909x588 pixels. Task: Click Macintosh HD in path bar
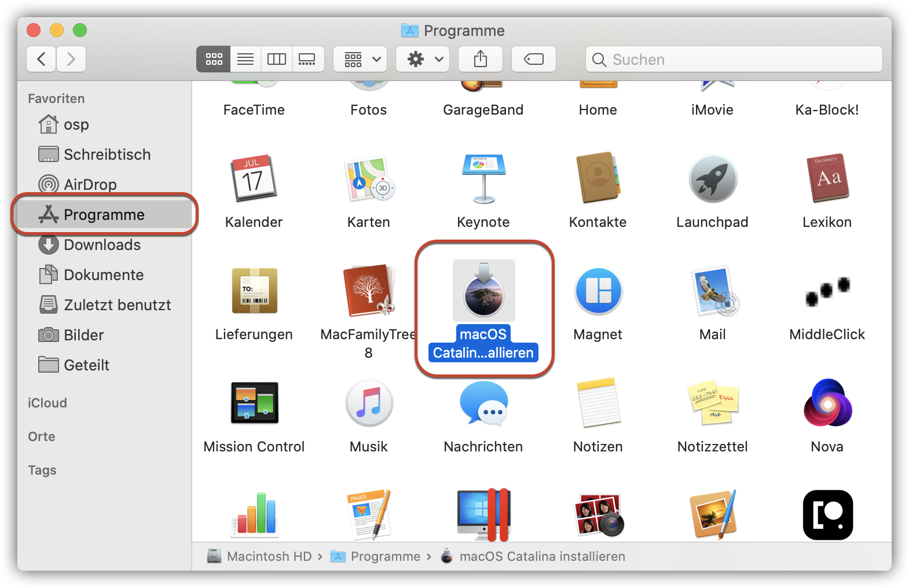[260, 556]
